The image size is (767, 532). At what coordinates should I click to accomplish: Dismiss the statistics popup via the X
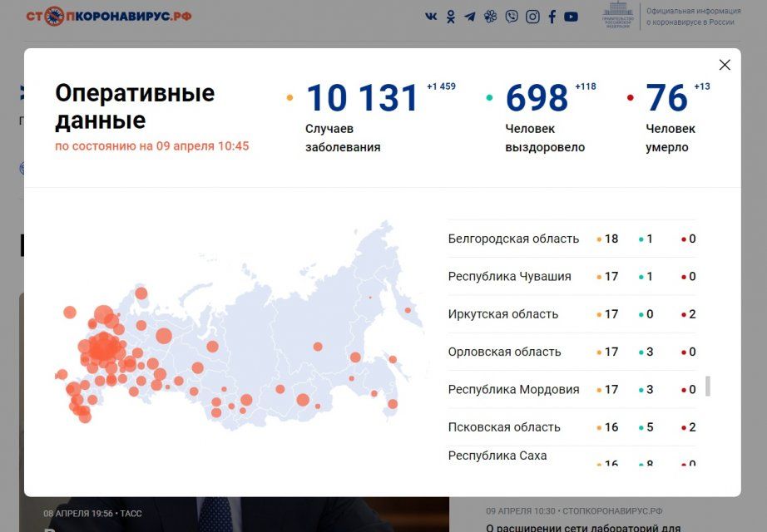coord(724,64)
